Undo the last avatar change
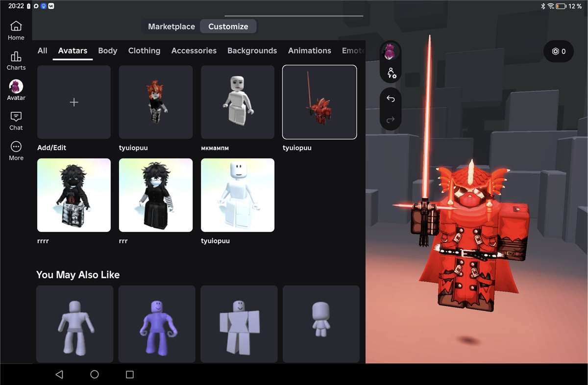The width and height of the screenshot is (588, 385). tap(391, 99)
